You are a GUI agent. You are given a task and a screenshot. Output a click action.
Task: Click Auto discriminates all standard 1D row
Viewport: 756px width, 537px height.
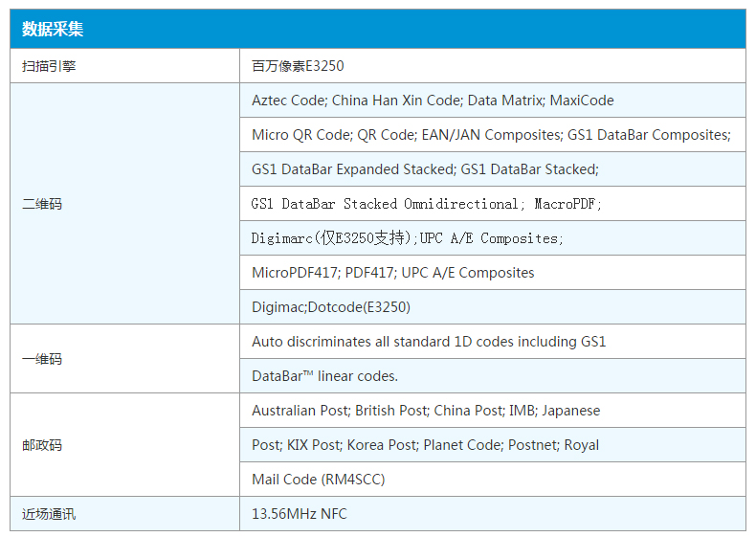[x=493, y=342]
